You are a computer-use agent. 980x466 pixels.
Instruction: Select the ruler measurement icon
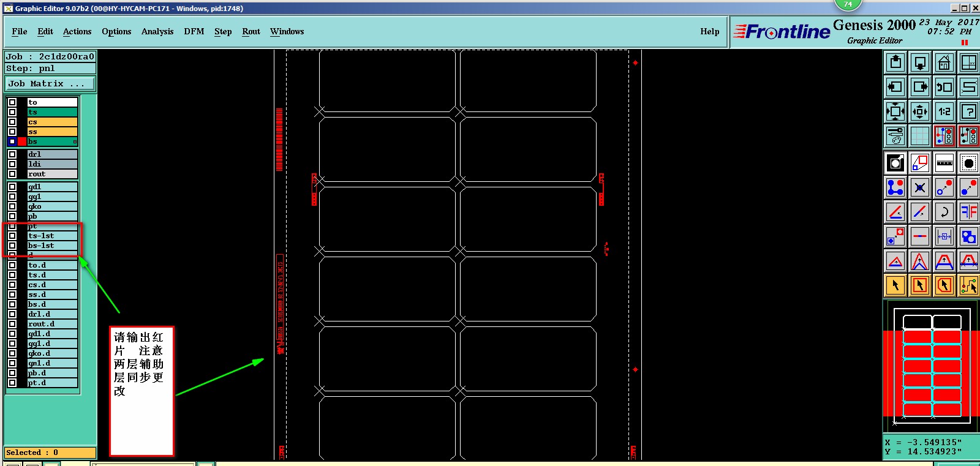[944, 163]
